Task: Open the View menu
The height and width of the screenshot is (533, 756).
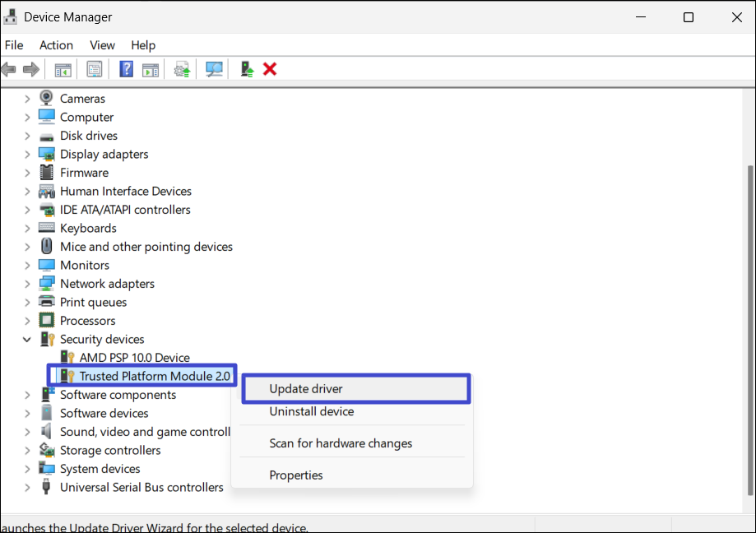Action: [102, 45]
